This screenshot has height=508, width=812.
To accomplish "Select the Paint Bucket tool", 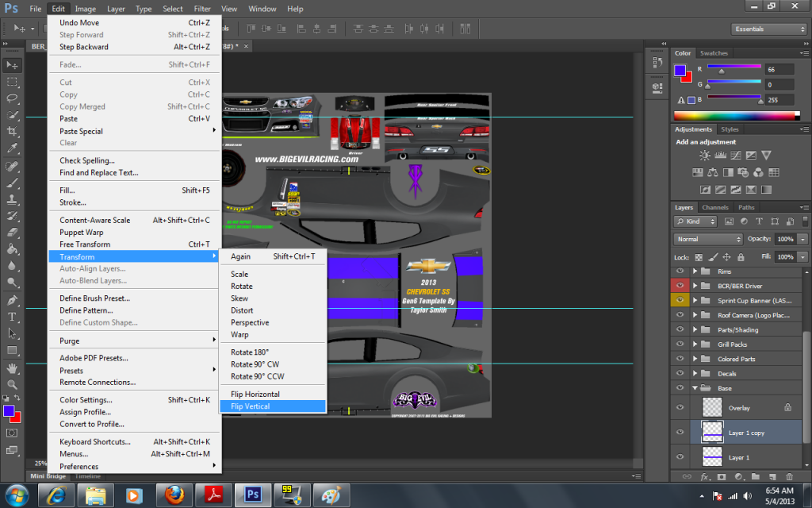I will tap(12, 248).
